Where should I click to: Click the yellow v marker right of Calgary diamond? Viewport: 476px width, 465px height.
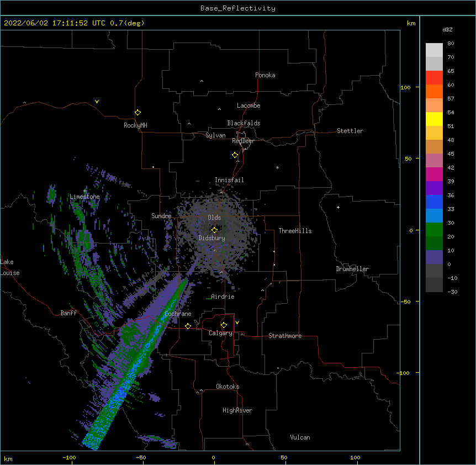(x=237, y=323)
